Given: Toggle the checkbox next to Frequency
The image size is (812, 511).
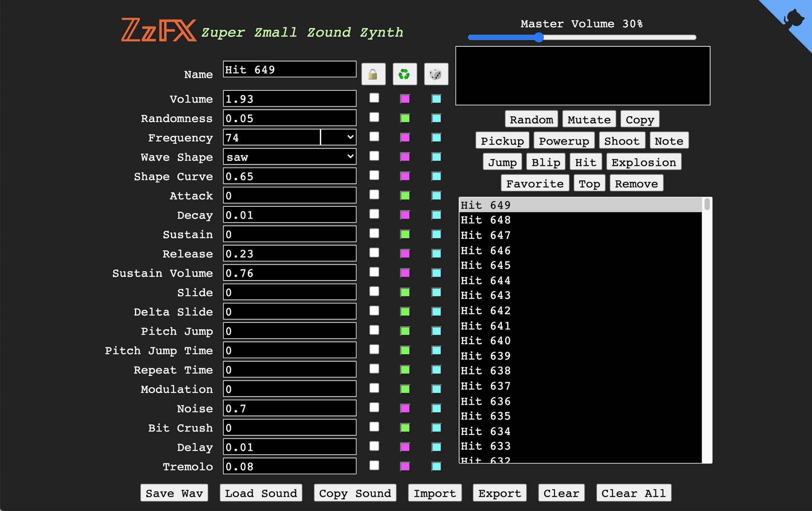Looking at the screenshot, I should pos(373,137).
